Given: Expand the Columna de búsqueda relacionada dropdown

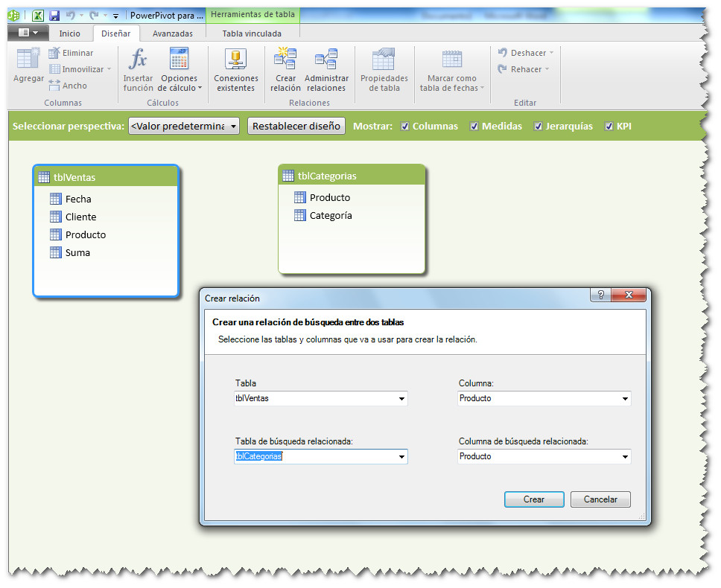Looking at the screenshot, I should click(x=626, y=456).
